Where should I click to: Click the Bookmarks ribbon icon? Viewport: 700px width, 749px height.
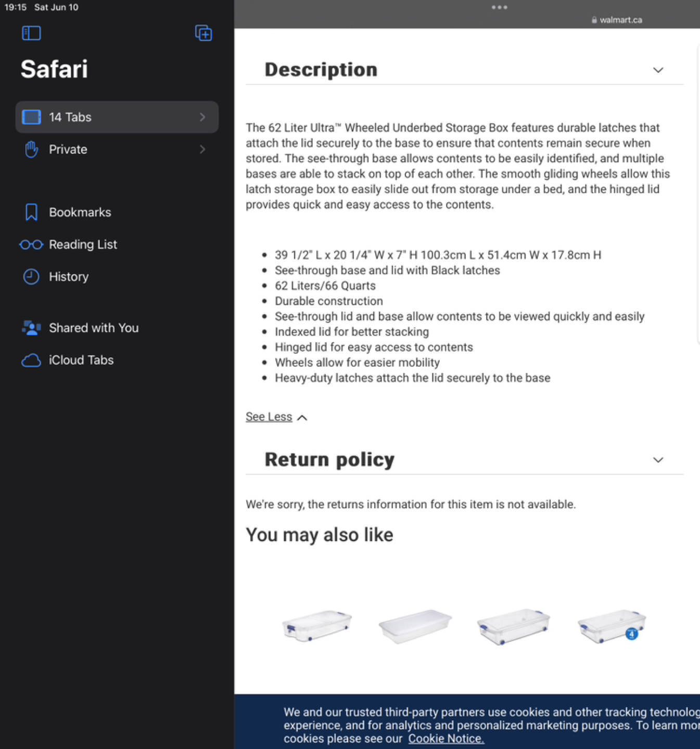[x=31, y=212]
